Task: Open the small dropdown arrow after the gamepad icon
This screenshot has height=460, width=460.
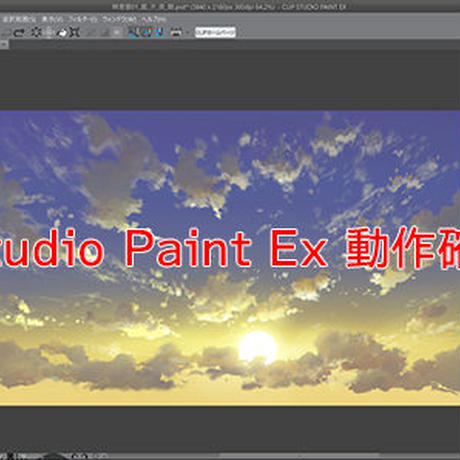Action: pyautogui.click(x=187, y=32)
